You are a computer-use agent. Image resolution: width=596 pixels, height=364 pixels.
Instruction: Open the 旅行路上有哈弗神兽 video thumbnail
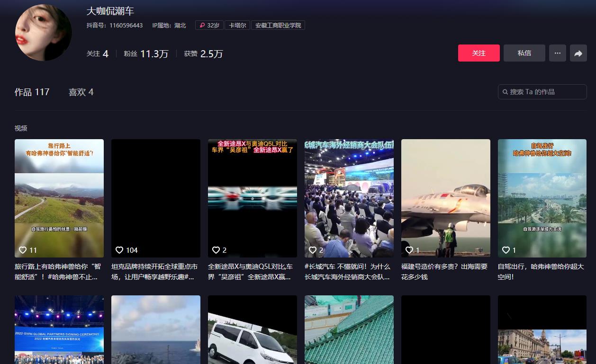[x=59, y=198]
